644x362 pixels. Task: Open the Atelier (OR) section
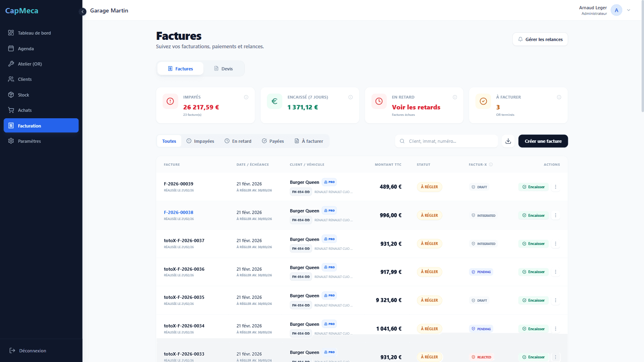[x=30, y=64]
